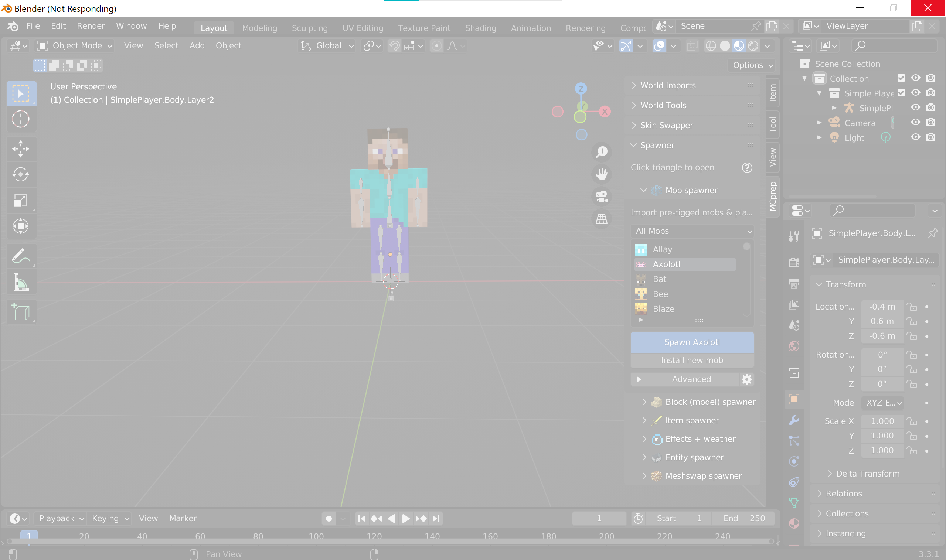Toggle camera view using the viewport camera icon
946x560 pixels.
[x=601, y=196]
